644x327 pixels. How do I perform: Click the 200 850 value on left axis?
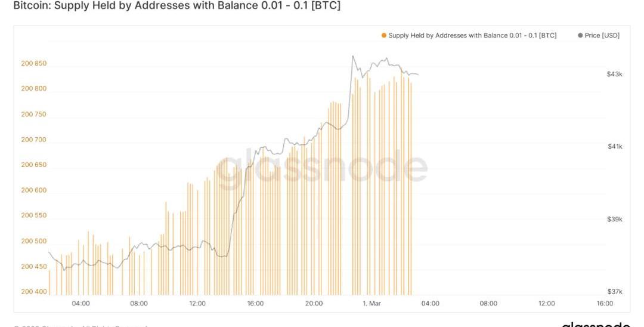coord(34,64)
